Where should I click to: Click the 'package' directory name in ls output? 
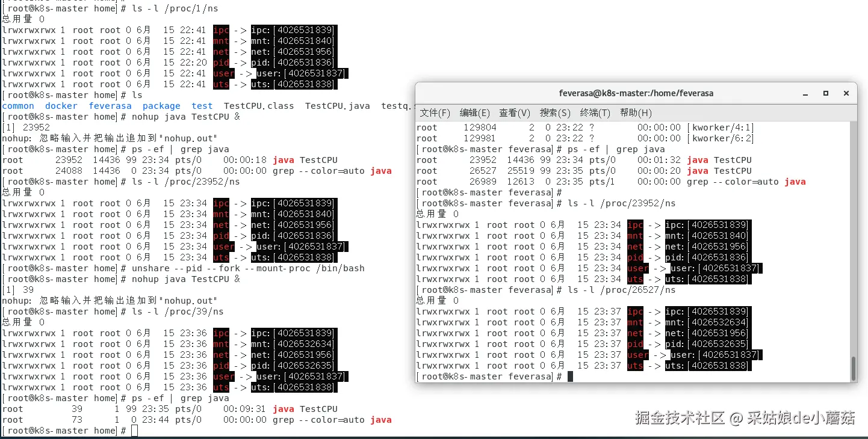coord(161,106)
